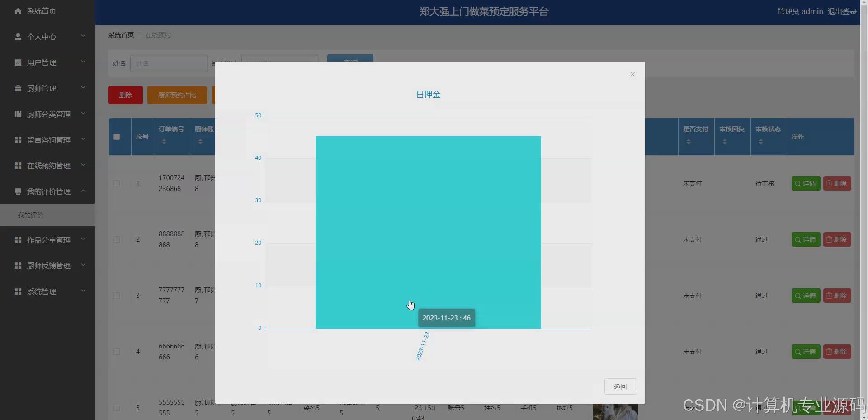Open 在线预约管理 menu label
Screen dimensions: 868x420
pyautogui.click(x=49, y=166)
